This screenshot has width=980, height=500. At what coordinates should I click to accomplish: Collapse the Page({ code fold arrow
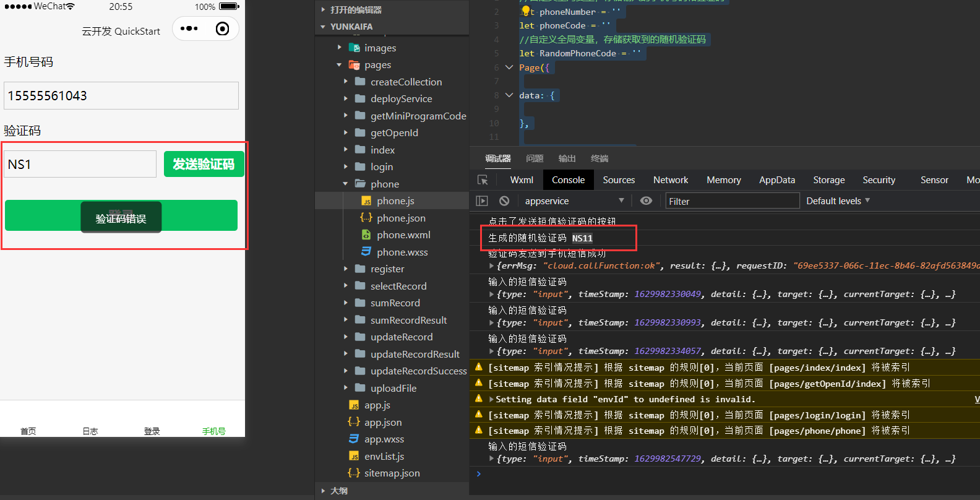(509, 67)
